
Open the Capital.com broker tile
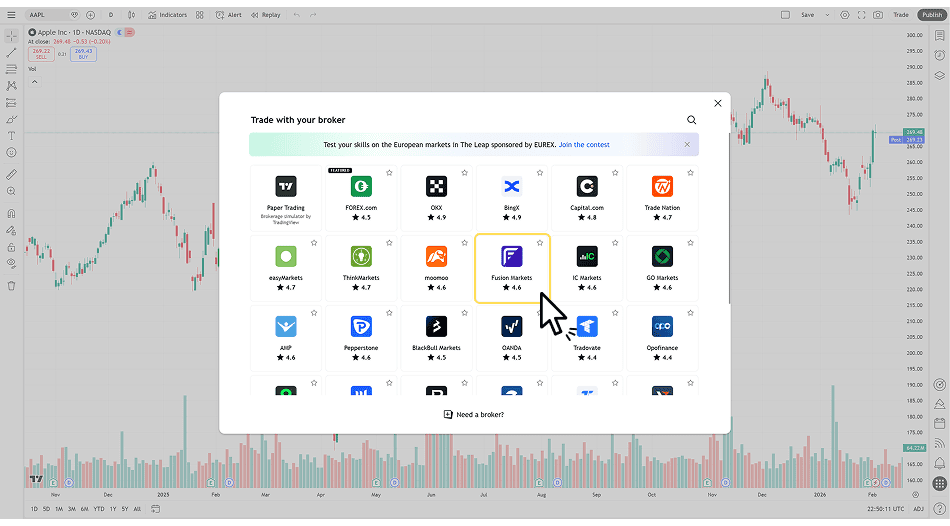click(x=587, y=196)
